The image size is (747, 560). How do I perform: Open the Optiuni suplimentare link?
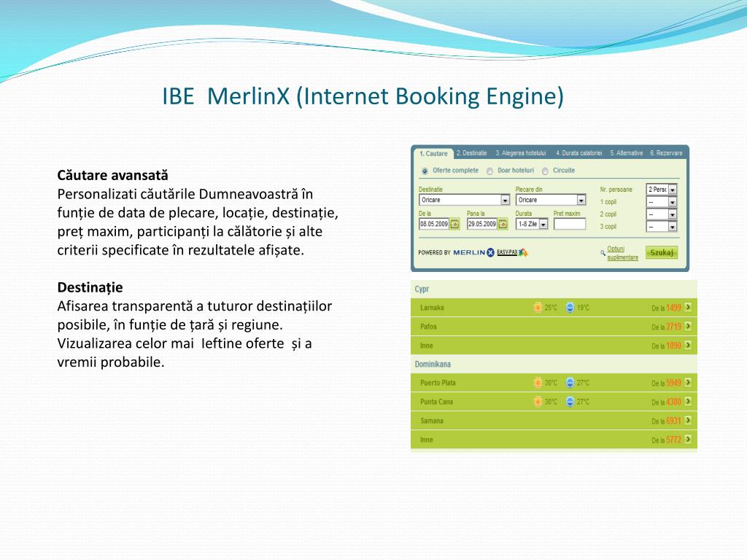622,253
